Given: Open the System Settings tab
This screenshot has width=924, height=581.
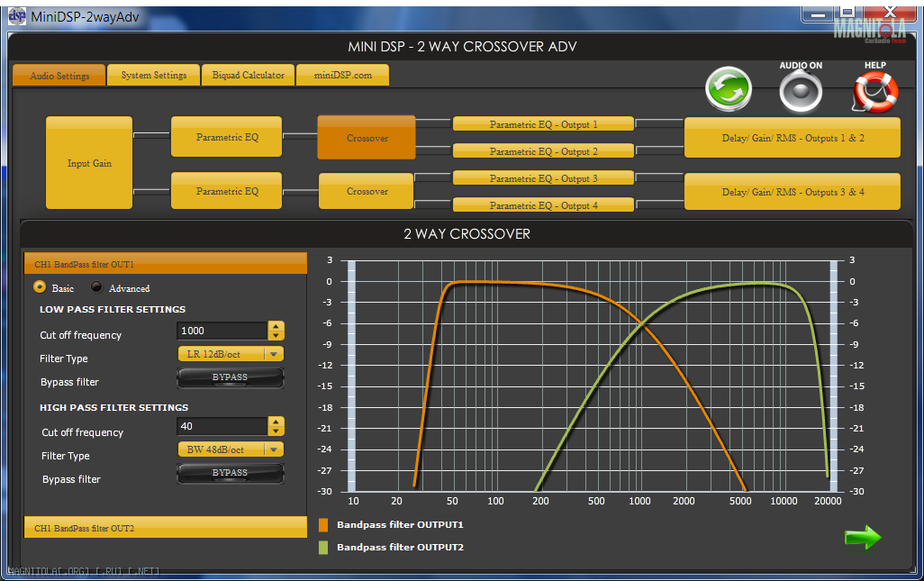Looking at the screenshot, I should (x=154, y=75).
